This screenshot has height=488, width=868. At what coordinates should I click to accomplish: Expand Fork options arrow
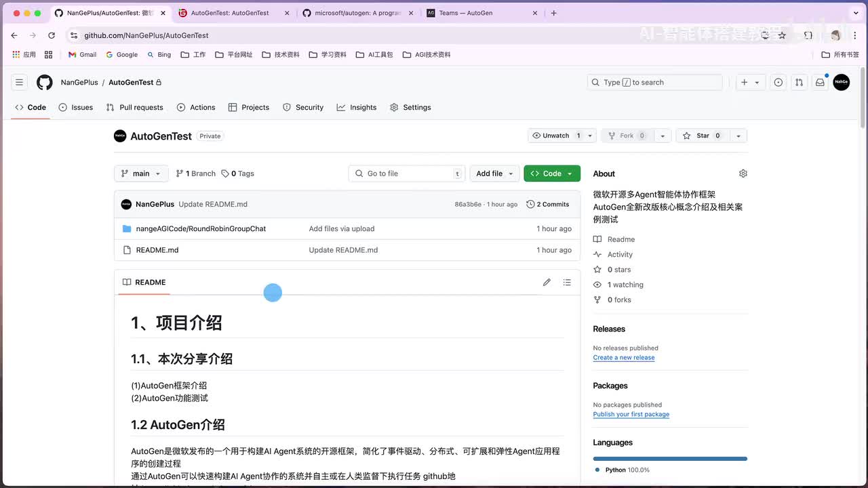(663, 136)
